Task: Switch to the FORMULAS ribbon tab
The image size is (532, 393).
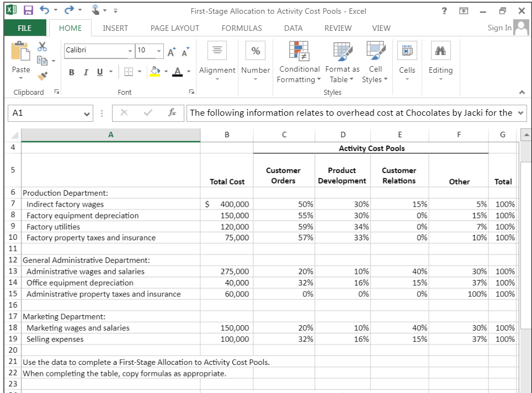Action: pyautogui.click(x=242, y=28)
